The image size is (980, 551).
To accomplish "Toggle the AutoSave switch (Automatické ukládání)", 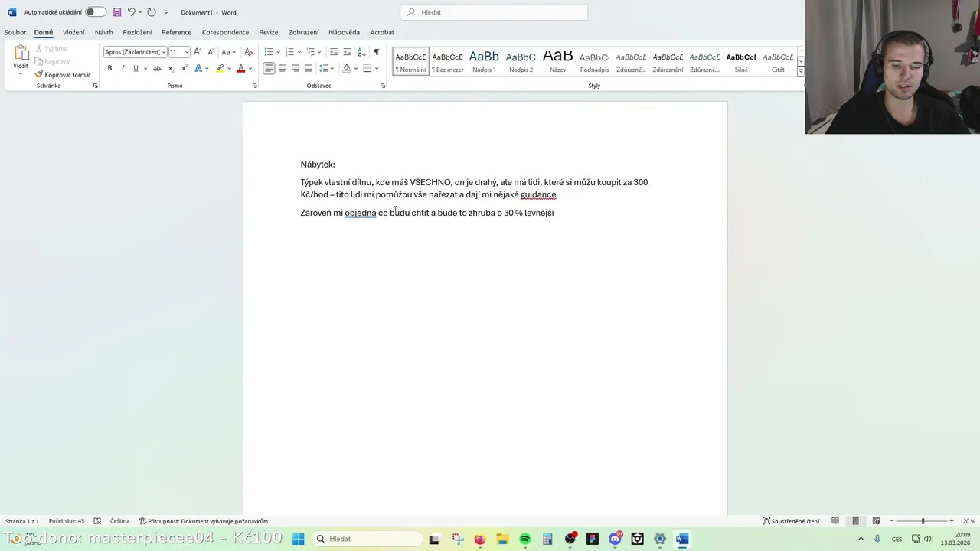I will coord(96,12).
